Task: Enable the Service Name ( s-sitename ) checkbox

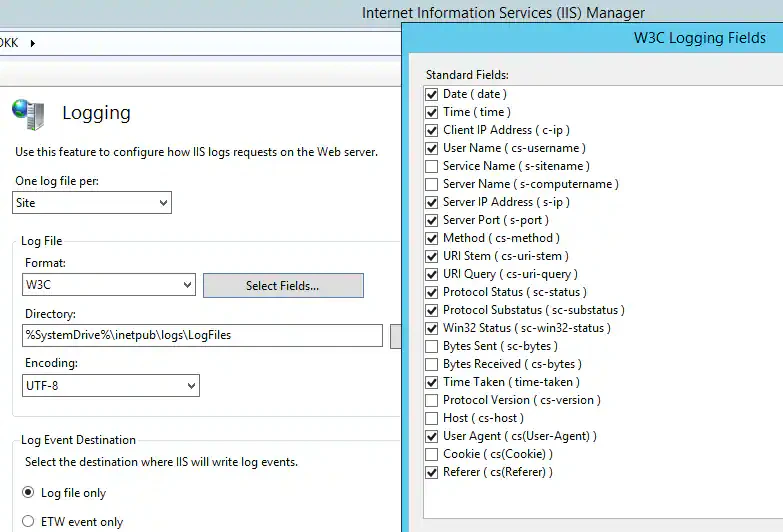Action: pyautogui.click(x=431, y=166)
